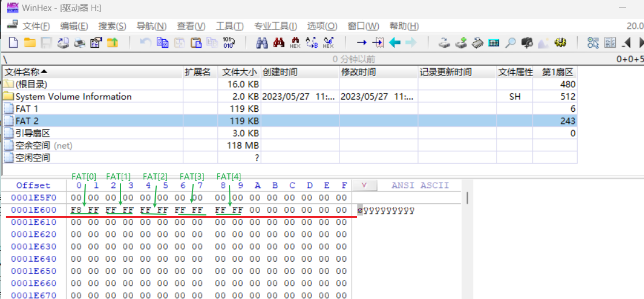
Task: Sort by the 文件名称 column header
Action: [x=92, y=72]
